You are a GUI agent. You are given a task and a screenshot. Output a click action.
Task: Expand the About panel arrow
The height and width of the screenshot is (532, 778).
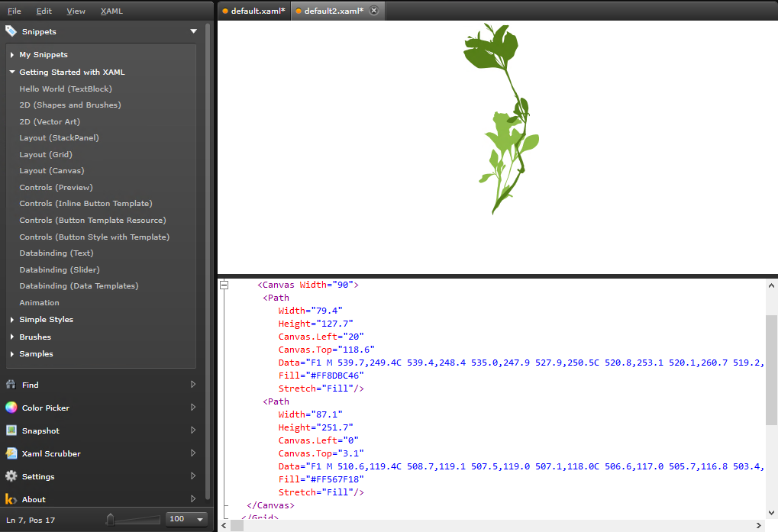coord(193,498)
